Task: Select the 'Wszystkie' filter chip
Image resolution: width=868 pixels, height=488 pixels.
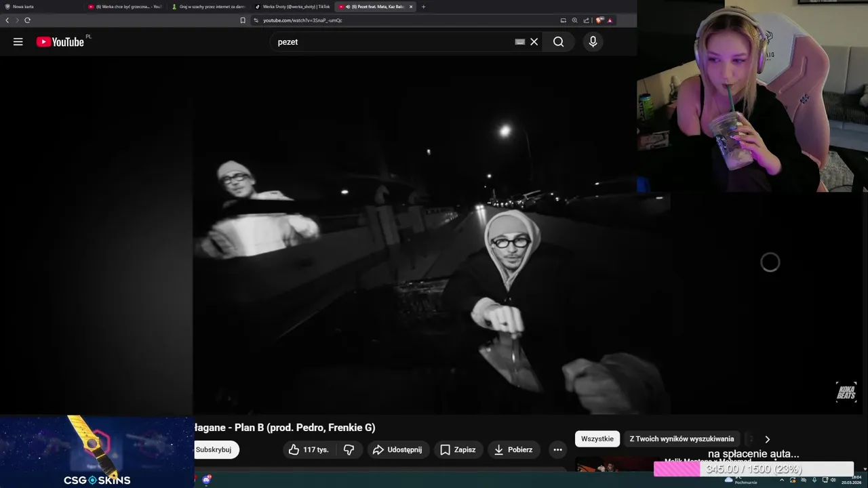Action: tap(597, 439)
